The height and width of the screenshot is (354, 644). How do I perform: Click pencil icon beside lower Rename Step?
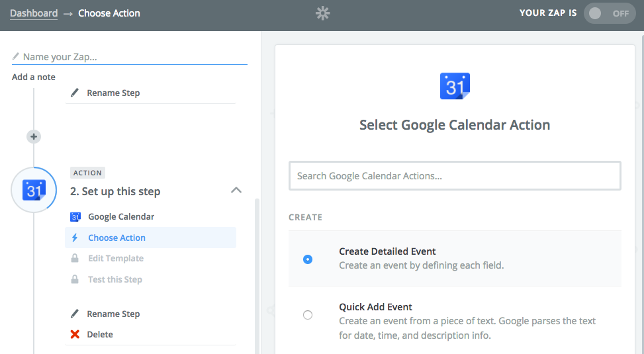point(75,314)
